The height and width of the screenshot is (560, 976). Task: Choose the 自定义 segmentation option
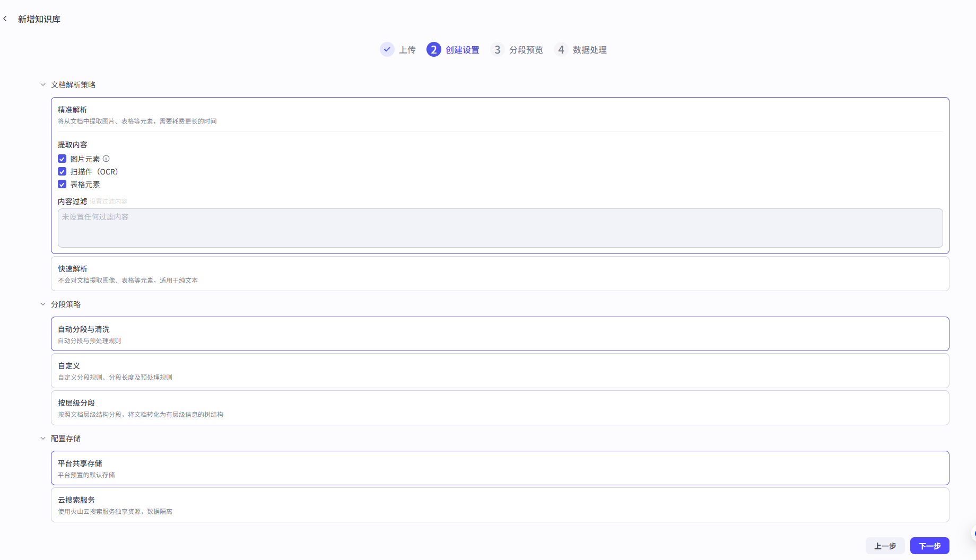pos(500,371)
